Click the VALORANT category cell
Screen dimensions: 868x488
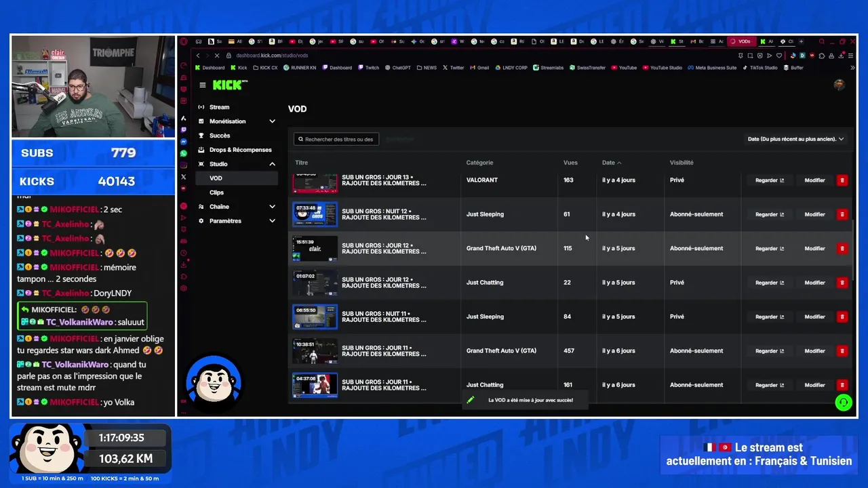[x=482, y=180]
